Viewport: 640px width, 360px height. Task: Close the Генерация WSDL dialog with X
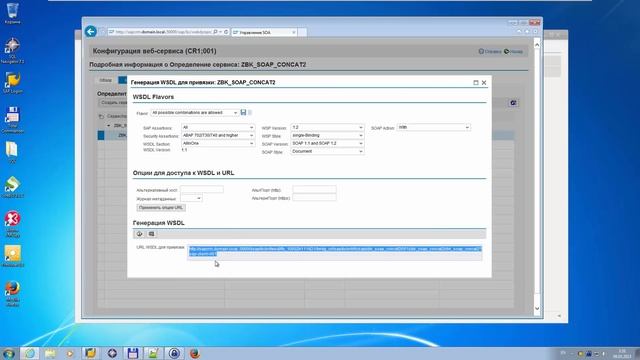[x=484, y=82]
